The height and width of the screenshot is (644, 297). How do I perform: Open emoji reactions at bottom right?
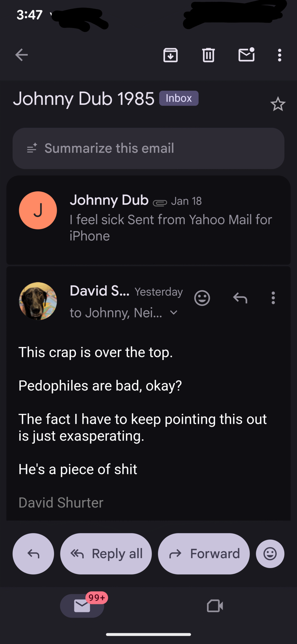point(270,553)
